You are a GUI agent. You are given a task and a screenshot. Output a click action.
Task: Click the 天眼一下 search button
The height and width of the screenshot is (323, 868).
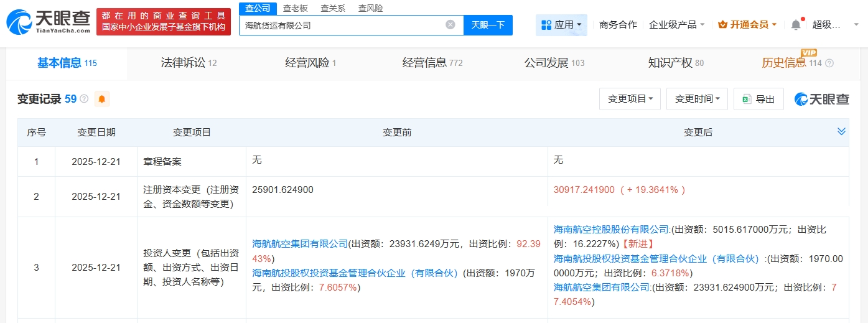click(488, 25)
